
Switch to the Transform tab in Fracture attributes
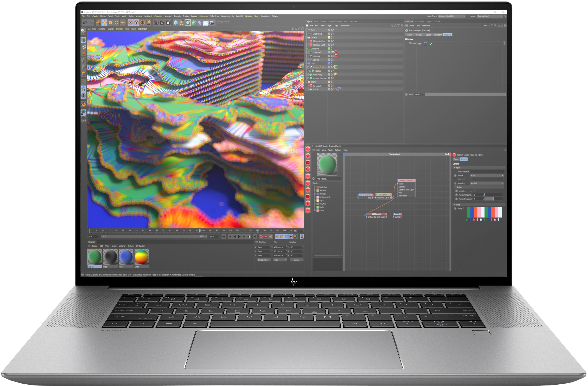(438, 35)
